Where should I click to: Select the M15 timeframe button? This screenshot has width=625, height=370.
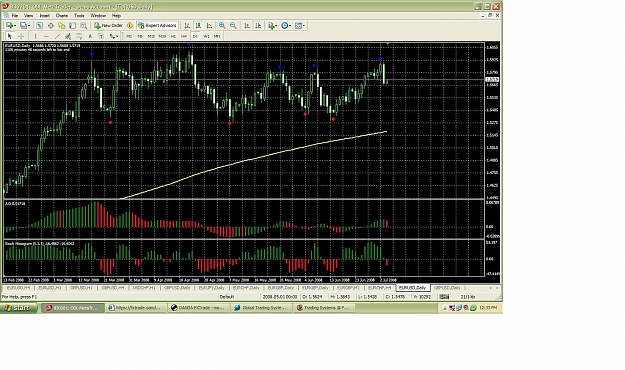click(151, 36)
